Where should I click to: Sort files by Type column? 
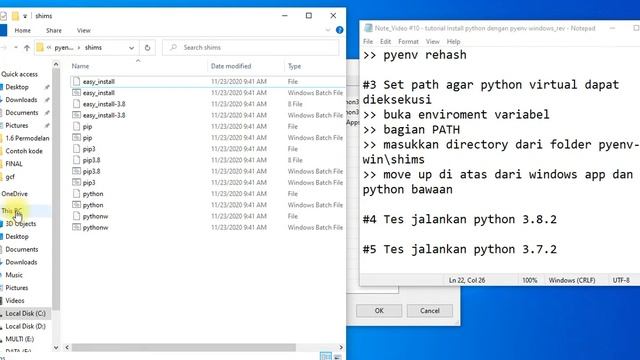tap(294, 66)
